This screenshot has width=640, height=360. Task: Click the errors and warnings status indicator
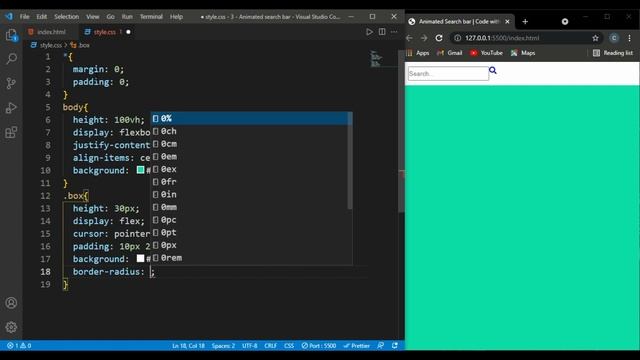(x=19, y=346)
